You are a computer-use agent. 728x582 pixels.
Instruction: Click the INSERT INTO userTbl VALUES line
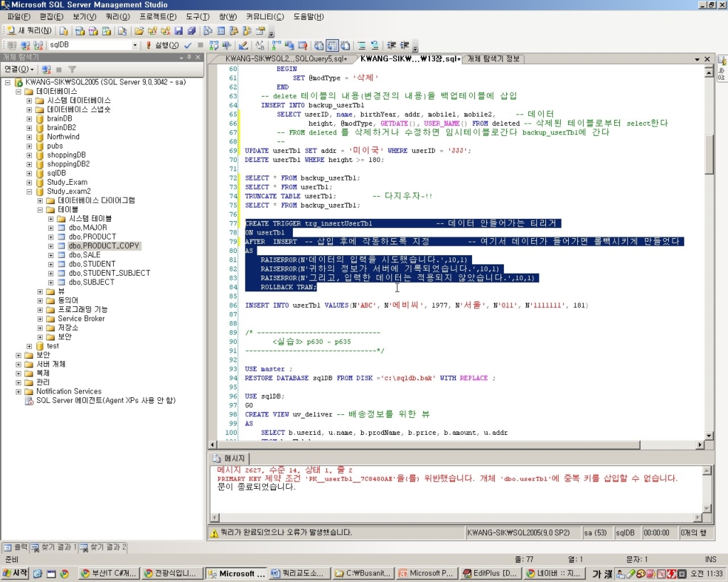point(417,306)
